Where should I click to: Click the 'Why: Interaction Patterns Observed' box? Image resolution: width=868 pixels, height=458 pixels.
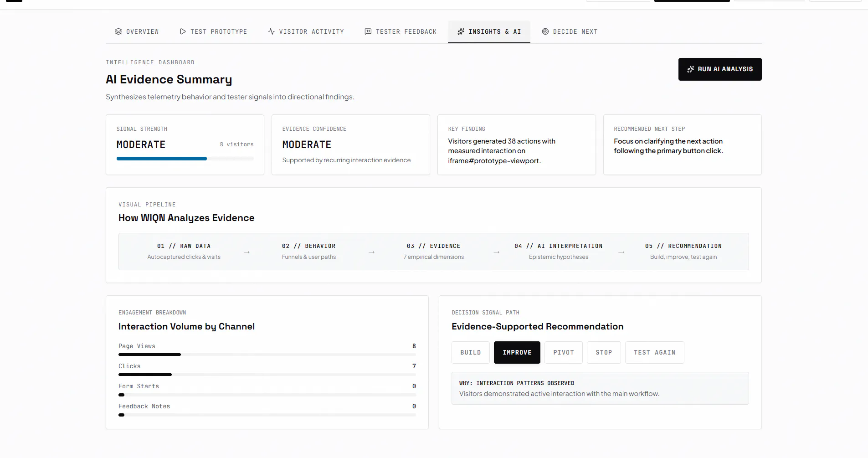pos(600,388)
